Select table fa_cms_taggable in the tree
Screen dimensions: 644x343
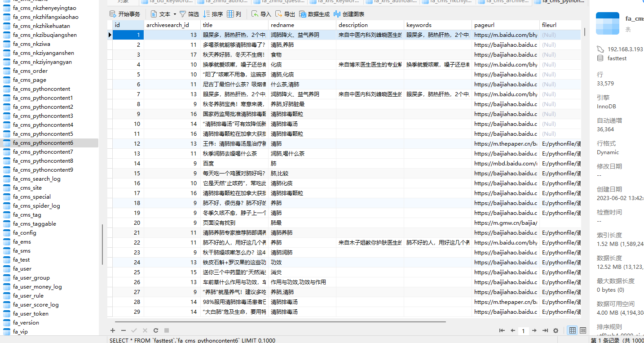(x=35, y=224)
